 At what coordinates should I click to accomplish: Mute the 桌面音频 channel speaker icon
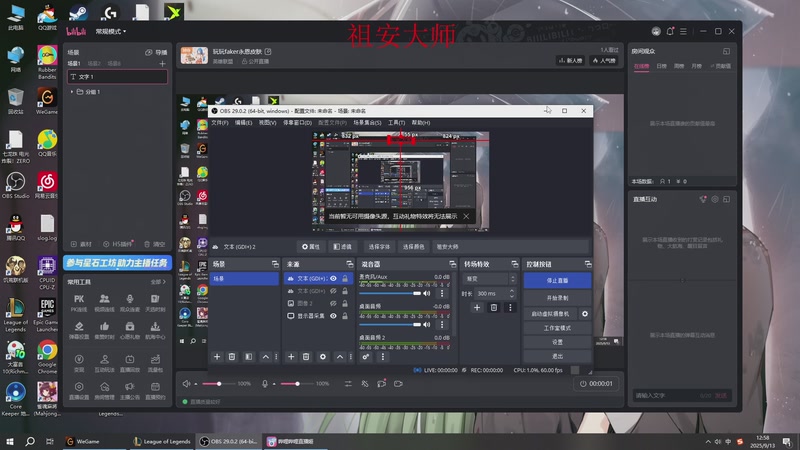point(427,324)
